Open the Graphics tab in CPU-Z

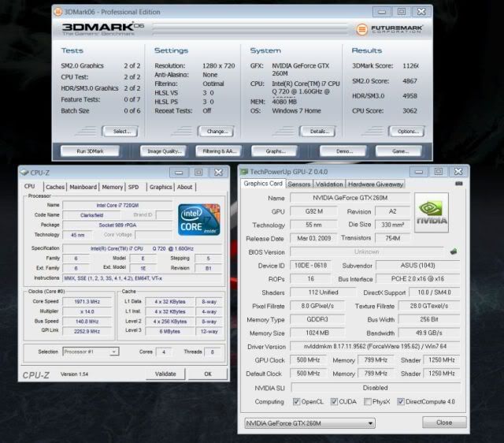pyautogui.click(x=161, y=187)
